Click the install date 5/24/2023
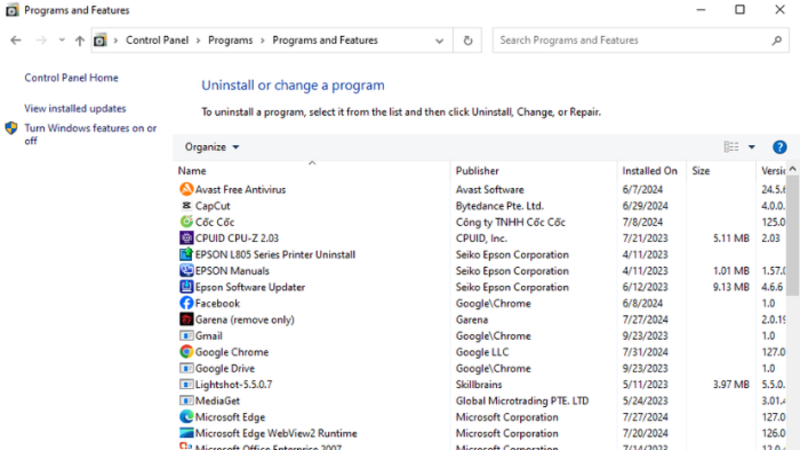This screenshot has height=450, width=800. point(645,401)
